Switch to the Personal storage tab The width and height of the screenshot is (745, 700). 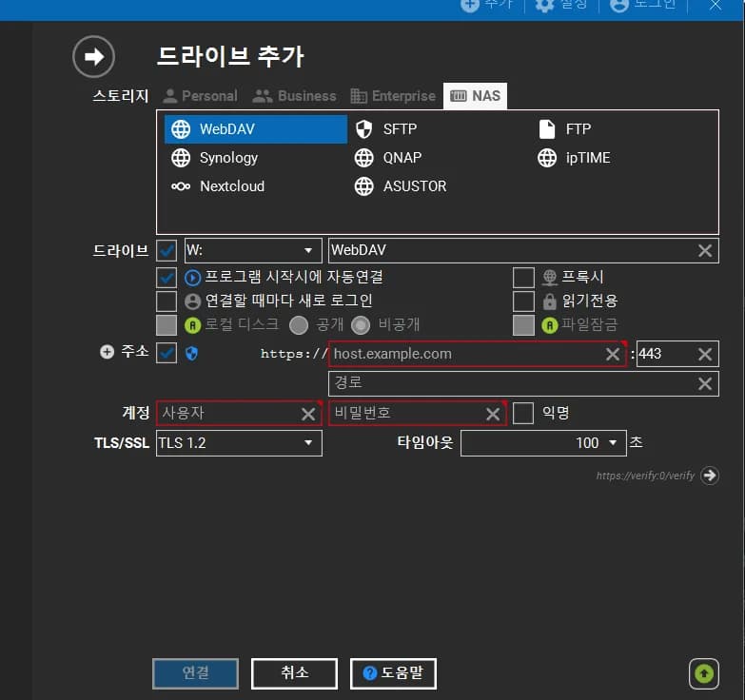click(200, 96)
